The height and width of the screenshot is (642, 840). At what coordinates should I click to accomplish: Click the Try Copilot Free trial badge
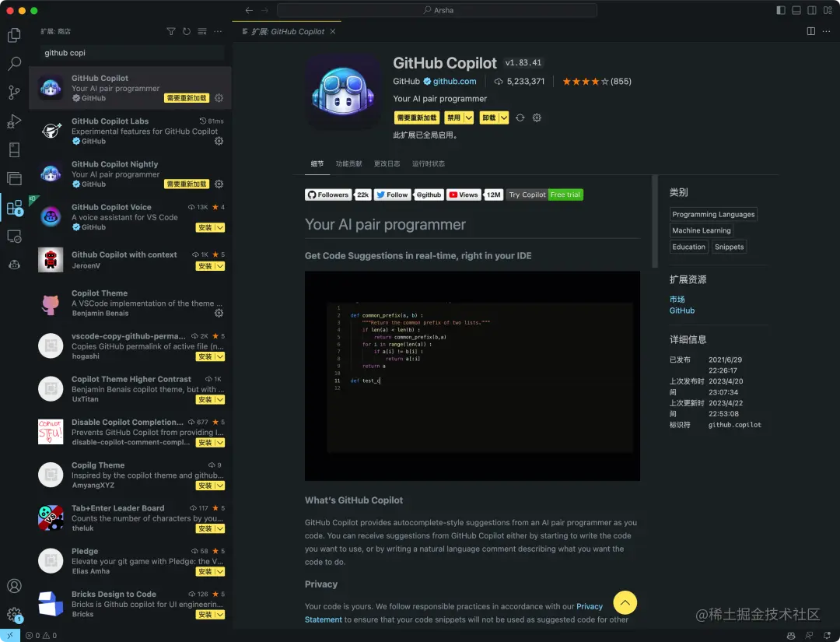tap(544, 195)
